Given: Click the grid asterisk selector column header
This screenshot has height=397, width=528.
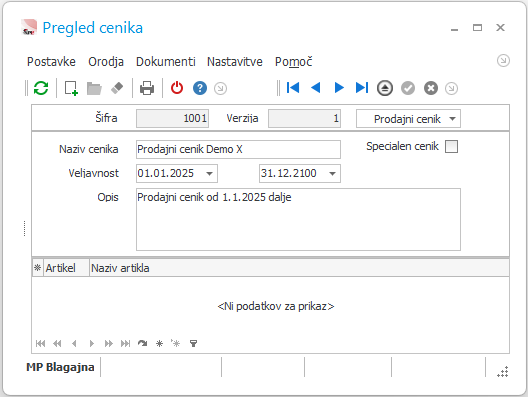Looking at the screenshot, I should pos(37,268).
